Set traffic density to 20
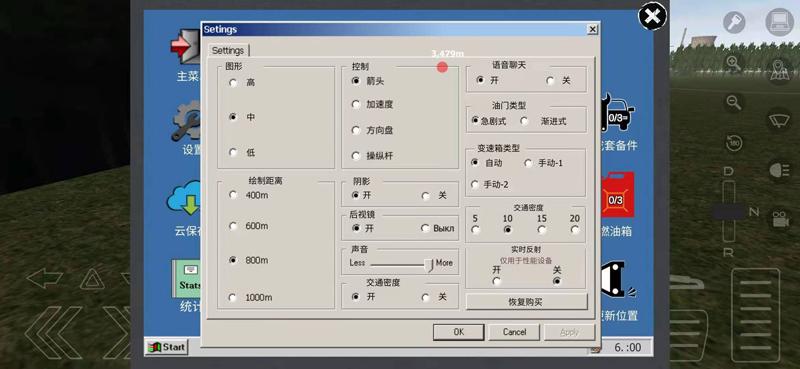Screen dimensions: 800x369 click(575, 230)
